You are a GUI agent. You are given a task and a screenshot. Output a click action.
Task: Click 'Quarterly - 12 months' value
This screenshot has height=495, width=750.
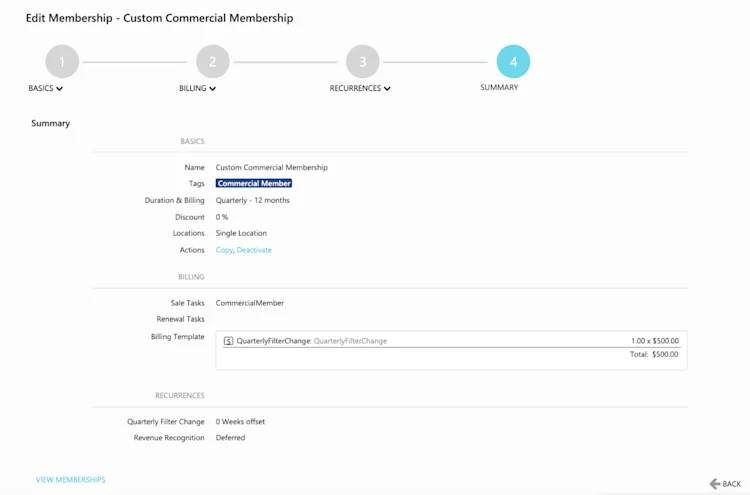click(x=253, y=200)
